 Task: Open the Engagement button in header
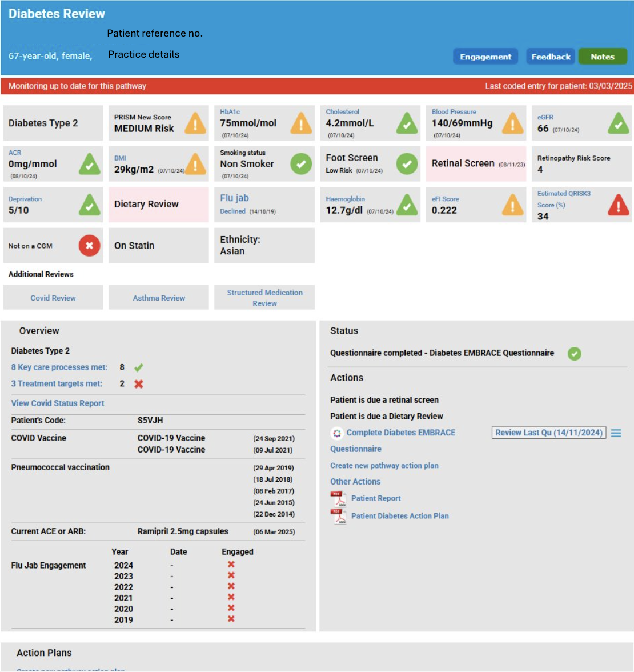coord(485,57)
